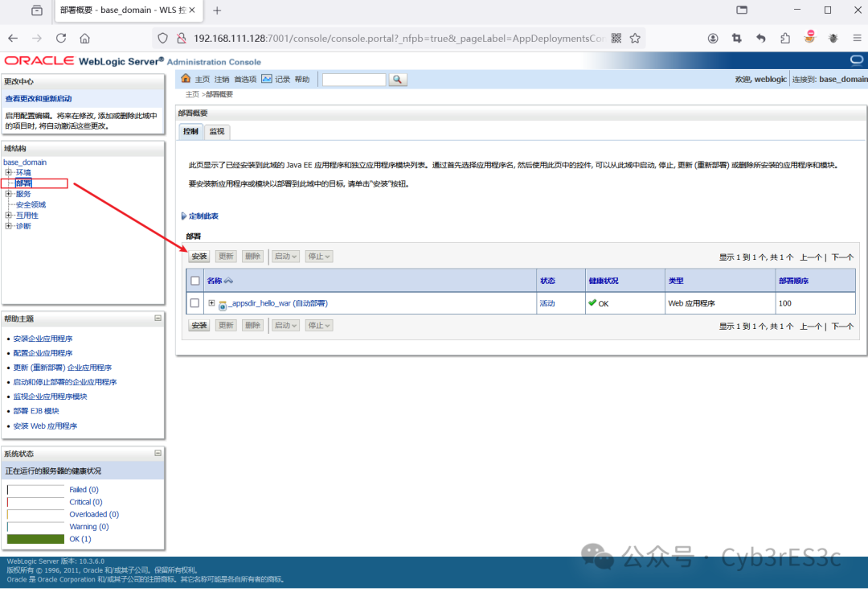Open the extensions puzzle icon
This screenshot has height=592, width=868.
pyautogui.click(x=785, y=39)
